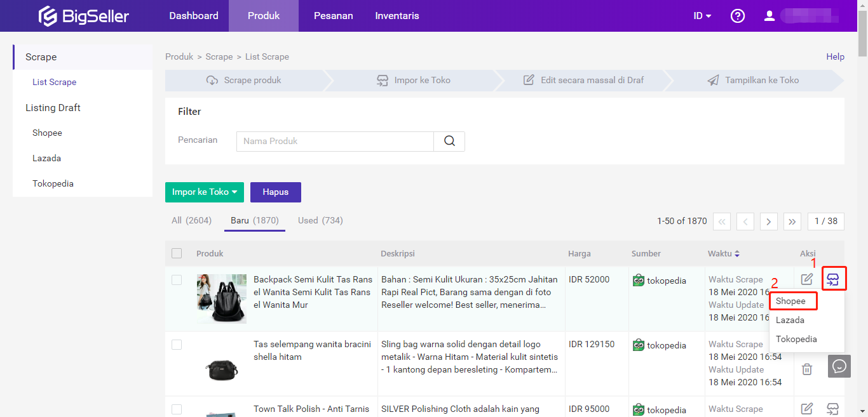Click the IDR 52000 price cell
This screenshot has height=417, width=868.
pos(589,279)
